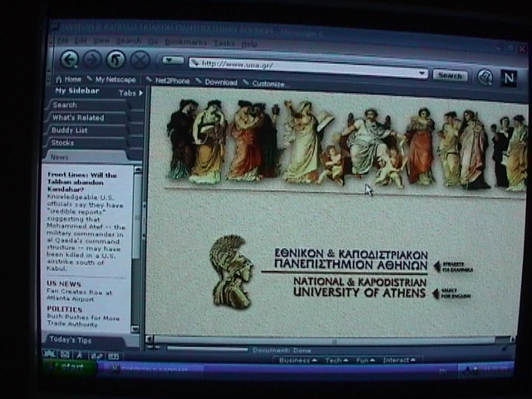This screenshot has height=399, width=532.
Task: Stop loading with the X Stop button
Action: click(140, 60)
